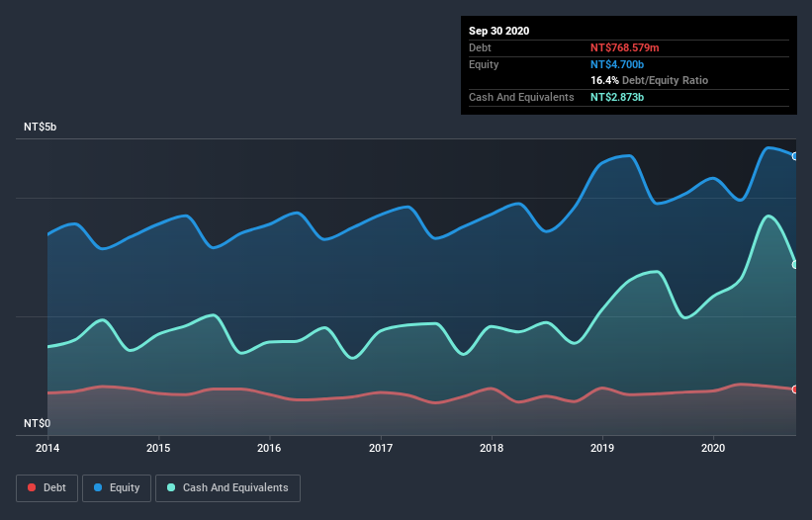Image resolution: width=812 pixels, height=520 pixels.
Task: Toggle the Cash And Equivalents legend button
Action: click(x=227, y=488)
